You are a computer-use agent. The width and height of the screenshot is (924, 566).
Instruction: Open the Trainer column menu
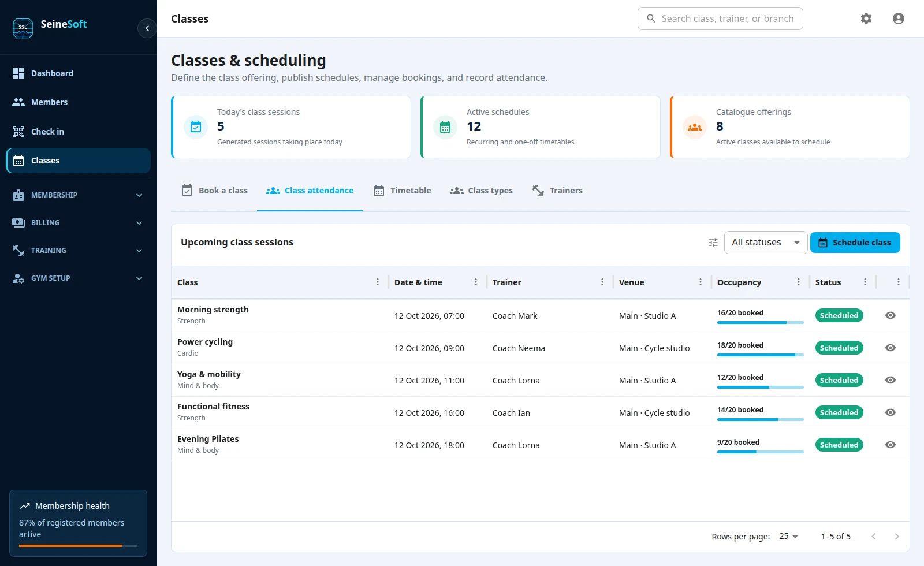602,282
